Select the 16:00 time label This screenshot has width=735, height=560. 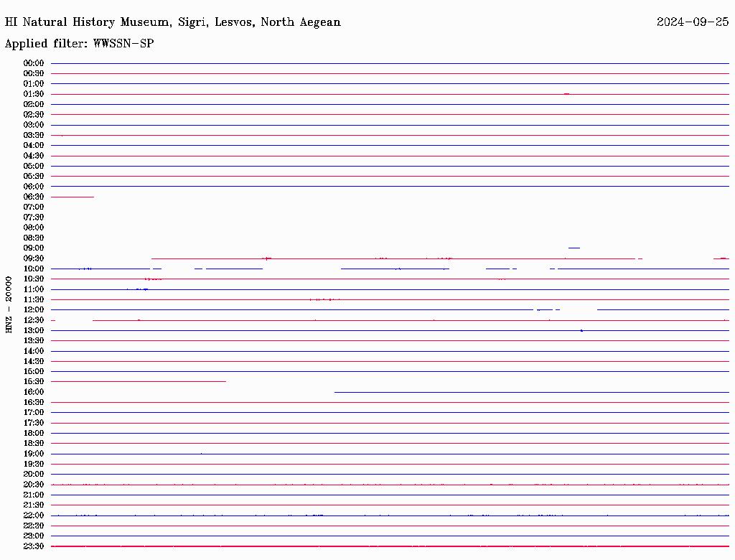coord(34,392)
